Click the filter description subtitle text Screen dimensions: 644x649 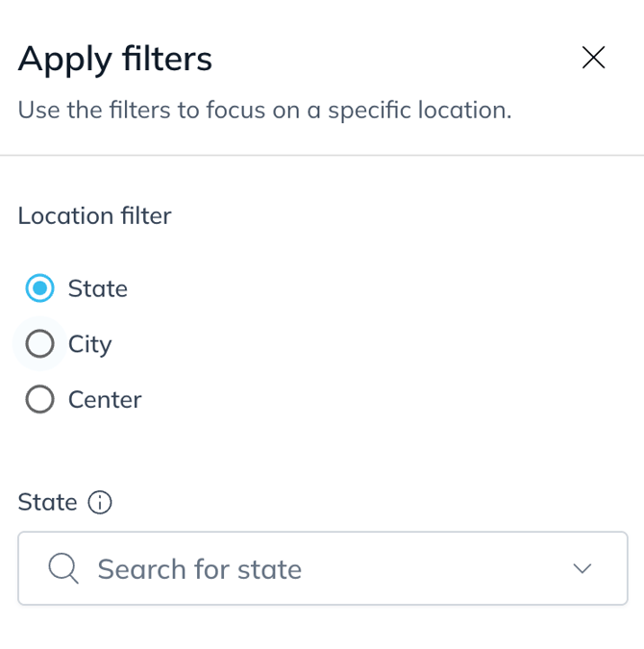tap(264, 110)
